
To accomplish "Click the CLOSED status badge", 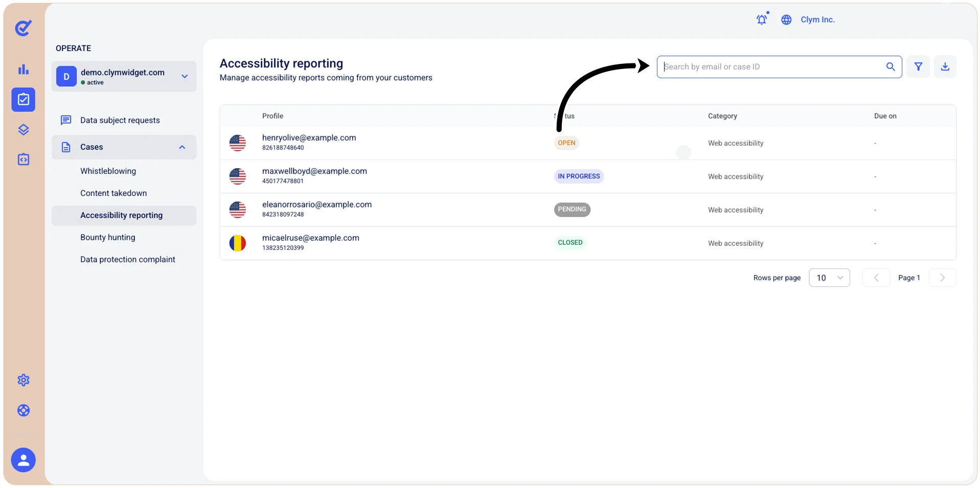I will pos(570,243).
